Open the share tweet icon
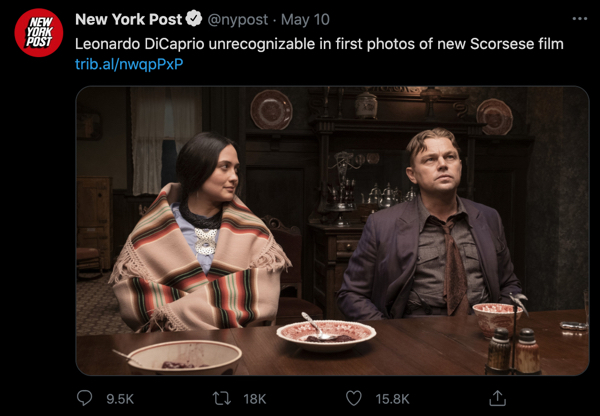This screenshot has height=416, width=600. click(497, 398)
